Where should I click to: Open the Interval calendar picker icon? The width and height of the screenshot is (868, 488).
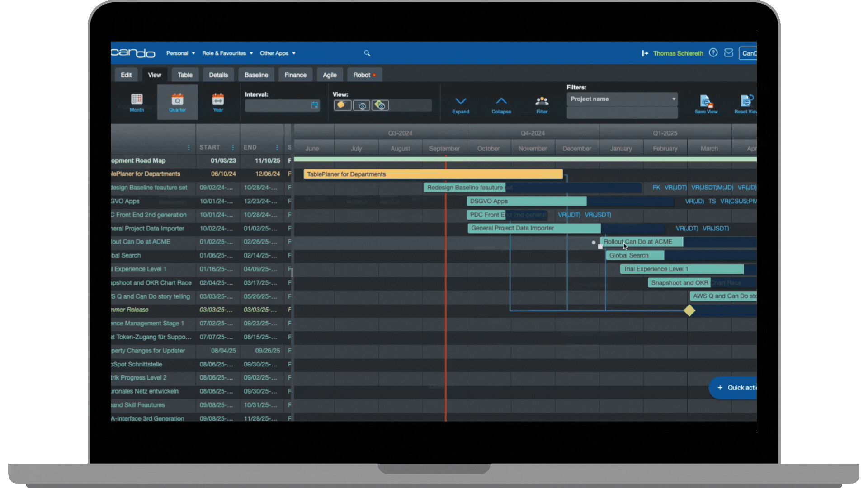click(315, 105)
